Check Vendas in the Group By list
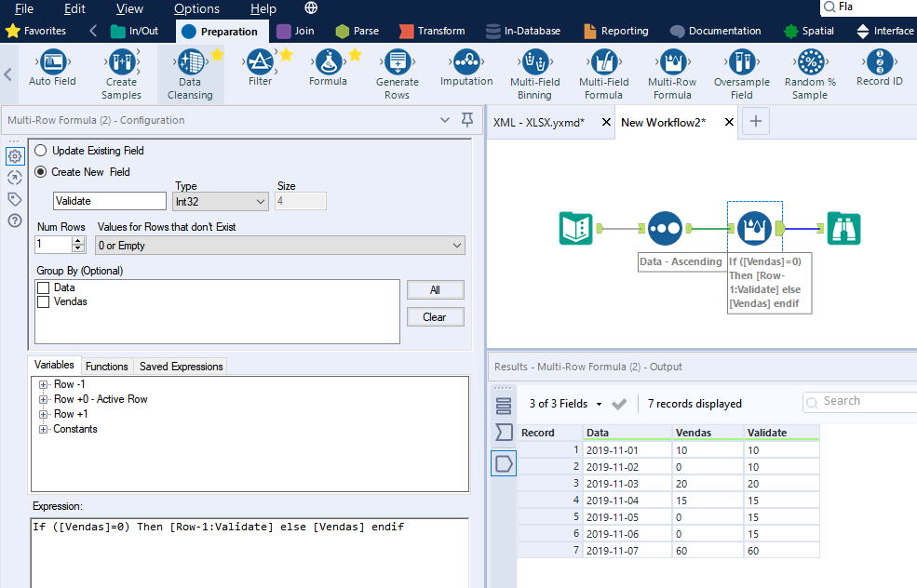Viewport: 917px width, 588px height. point(42,301)
